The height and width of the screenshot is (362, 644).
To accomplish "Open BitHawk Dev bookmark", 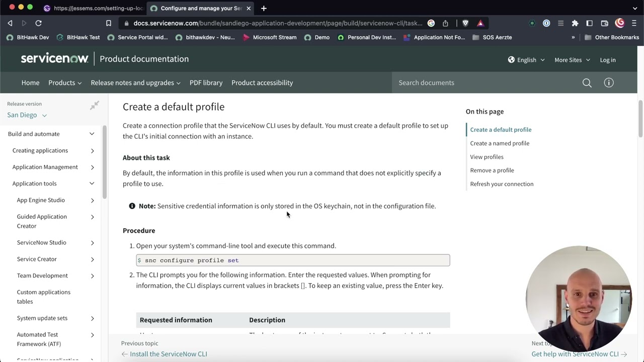I will (x=28, y=37).
